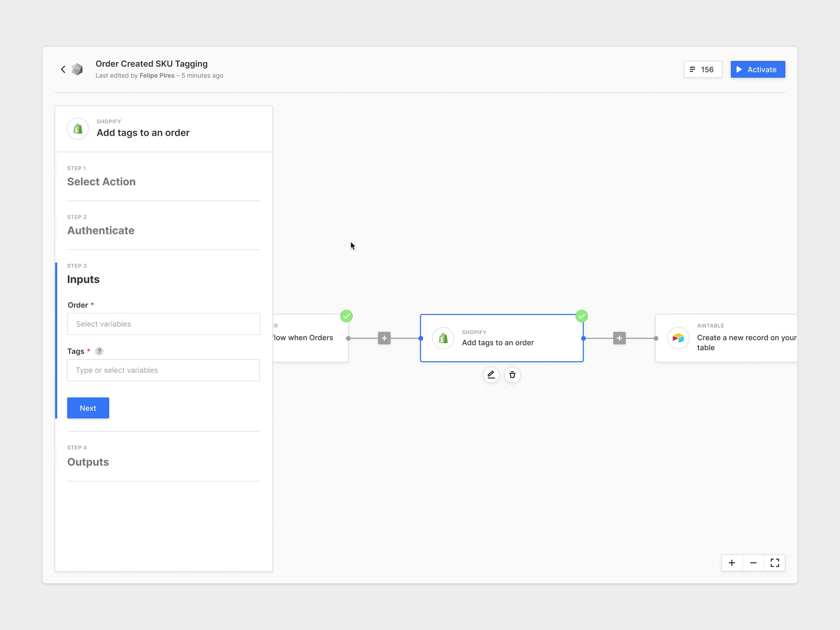Activate the workflow
The width and height of the screenshot is (840, 630).
coord(758,69)
